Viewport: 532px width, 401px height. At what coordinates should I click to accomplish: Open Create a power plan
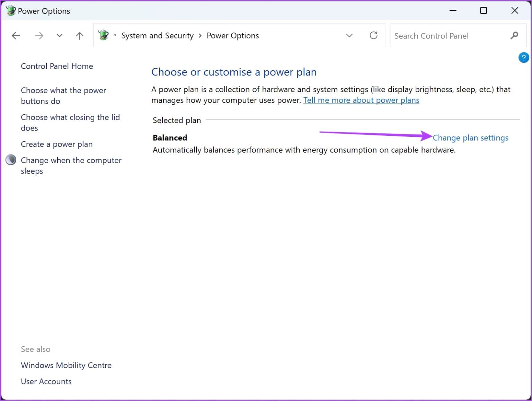click(x=57, y=144)
